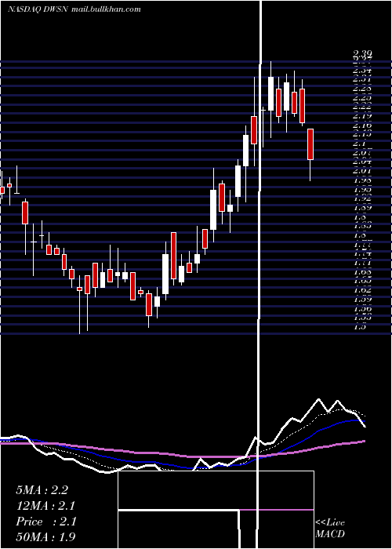
Task: Click the NASDAQ DWSN chart title
Action: (74, 9)
